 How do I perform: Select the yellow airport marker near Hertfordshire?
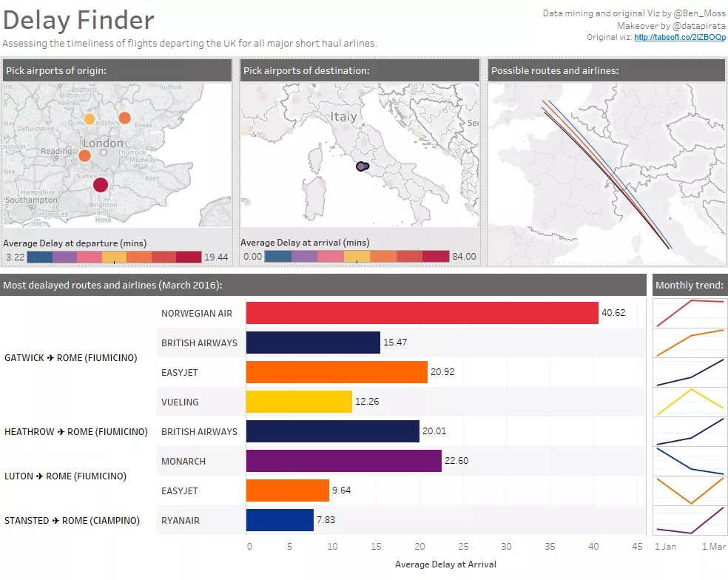pyautogui.click(x=89, y=119)
